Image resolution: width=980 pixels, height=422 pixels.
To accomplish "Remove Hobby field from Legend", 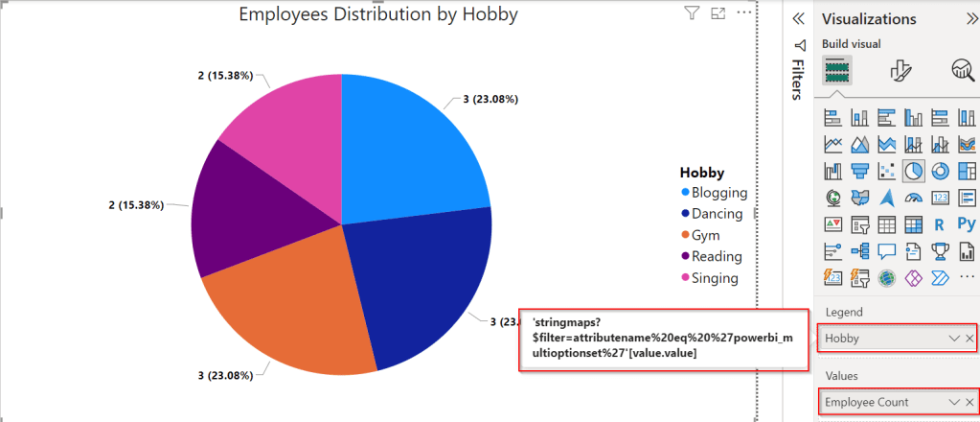I will click(969, 339).
